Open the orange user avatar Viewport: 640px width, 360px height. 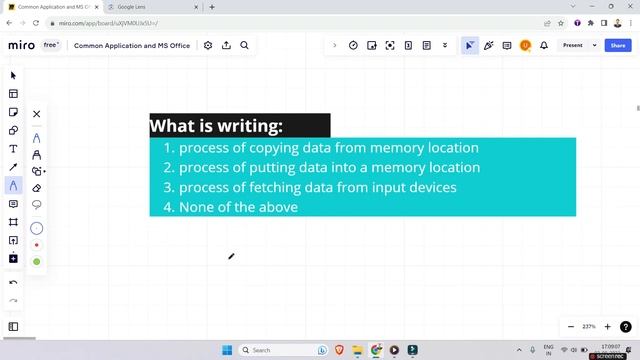(525, 45)
